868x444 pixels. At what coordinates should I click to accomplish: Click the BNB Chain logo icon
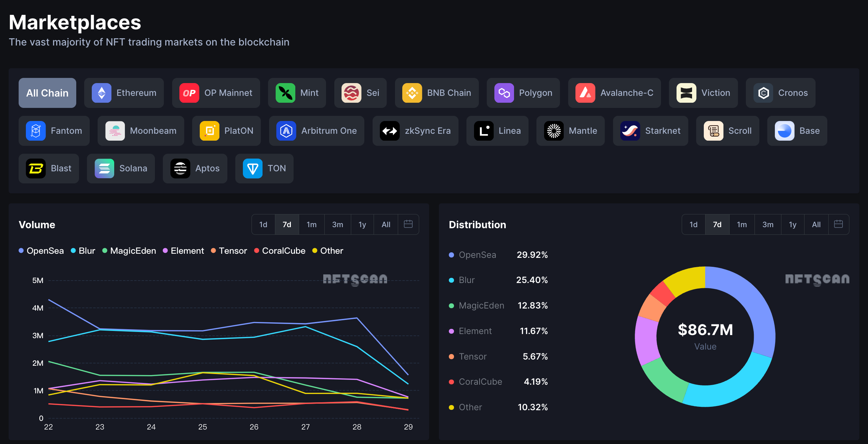412,93
